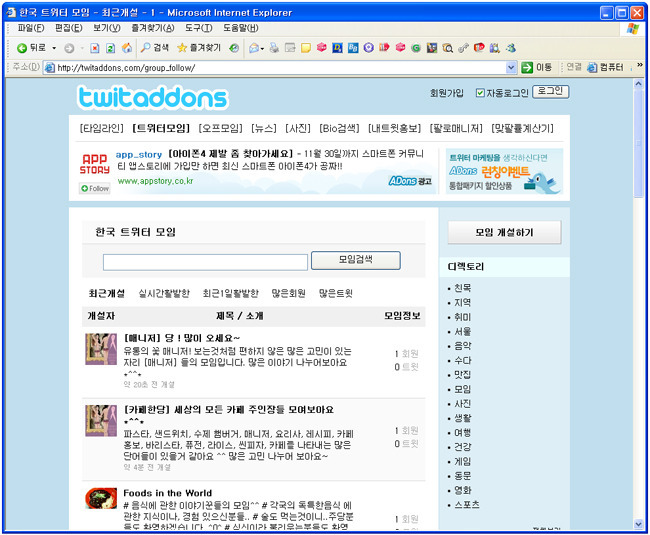
Task: Go to the [Bio검색] nav item
Action: click(x=339, y=128)
